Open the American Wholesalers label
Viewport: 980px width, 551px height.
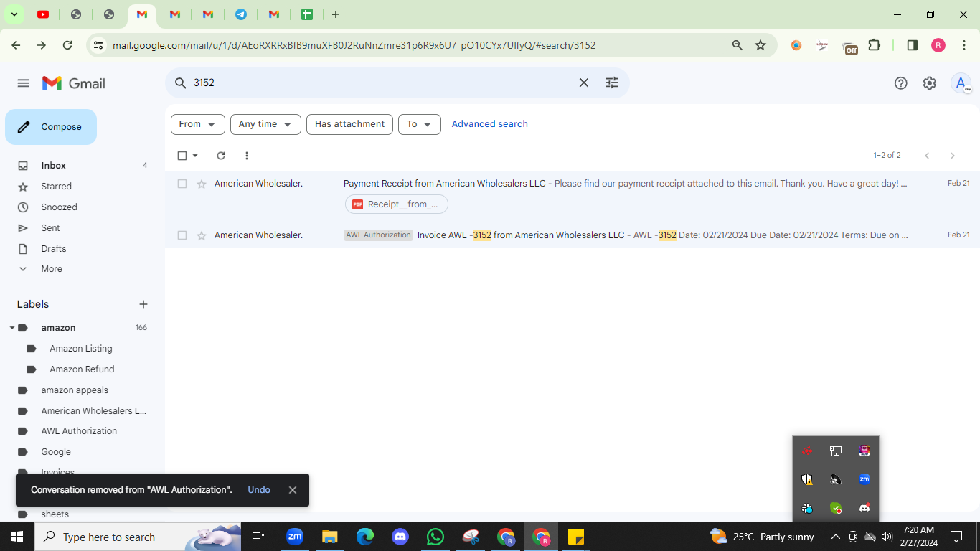[x=94, y=411]
